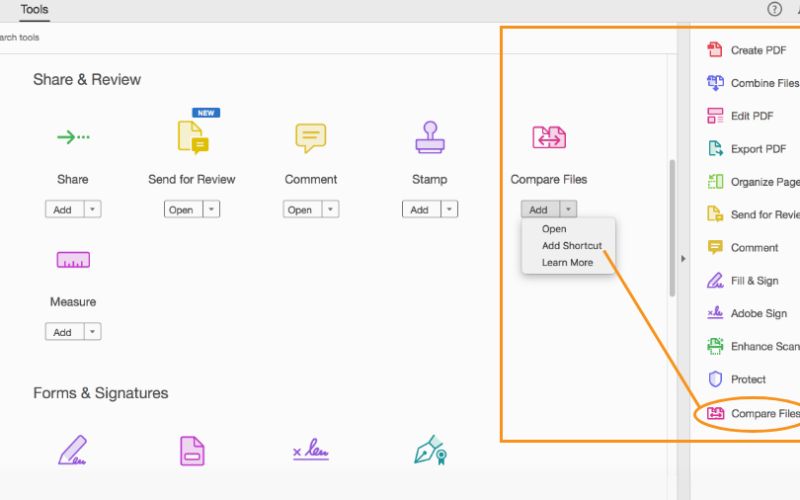Click the Comment speech bubble icon

click(x=311, y=137)
